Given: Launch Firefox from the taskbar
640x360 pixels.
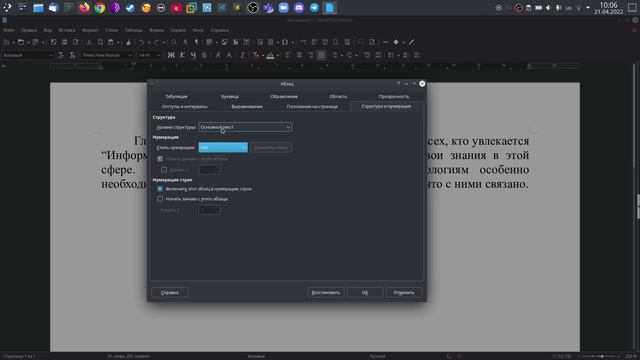Looking at the screenshot, I should 84,8.
